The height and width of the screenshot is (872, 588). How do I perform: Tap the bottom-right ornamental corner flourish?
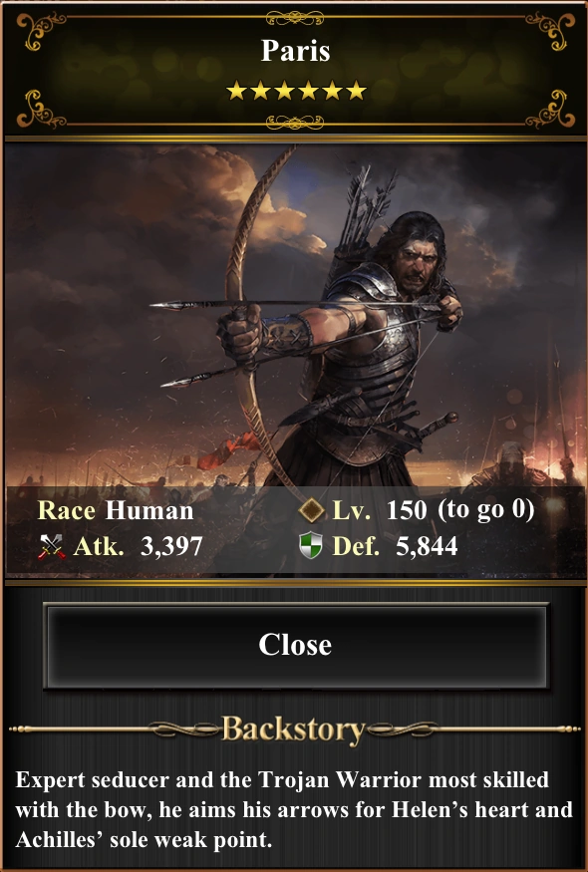(x=551, y=109)
